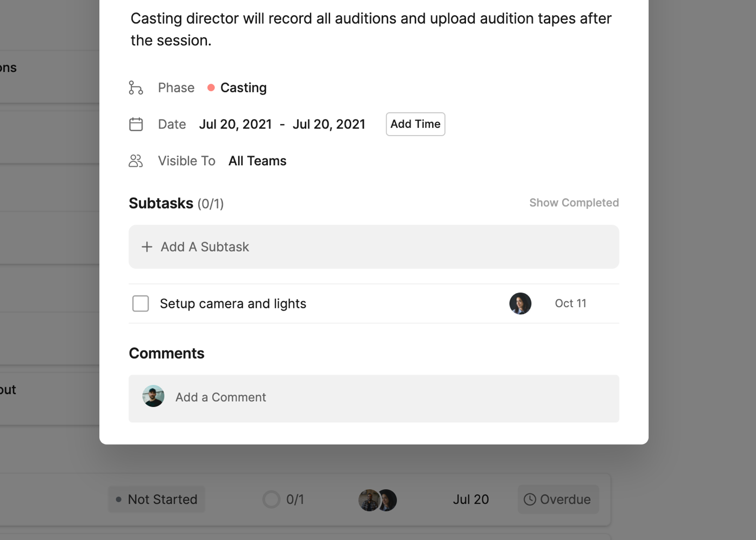Open the Casting phase dropdown
Viewport: 756px width, 540px height.
pos(243,87)
